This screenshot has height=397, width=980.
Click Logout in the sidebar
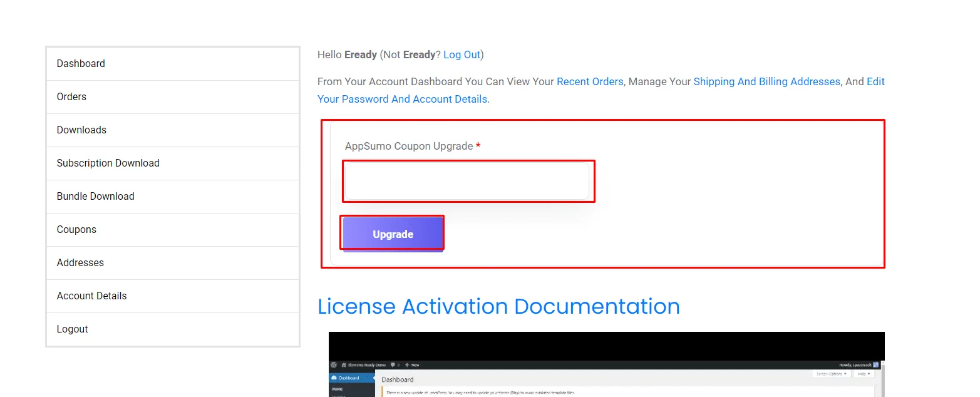[x=173, y=329]
